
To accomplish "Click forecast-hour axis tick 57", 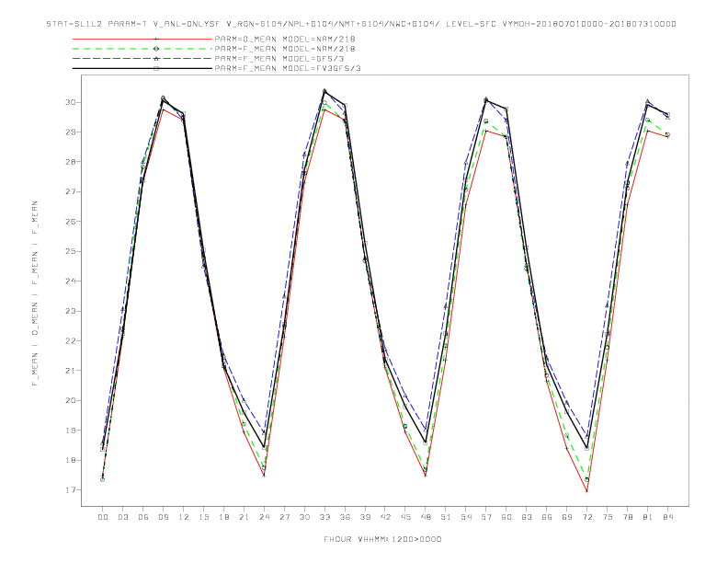I will click(486, 517).
